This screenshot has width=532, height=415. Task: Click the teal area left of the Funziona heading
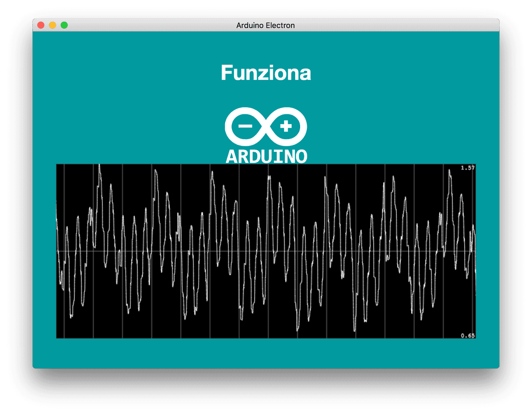click(133, 73)
